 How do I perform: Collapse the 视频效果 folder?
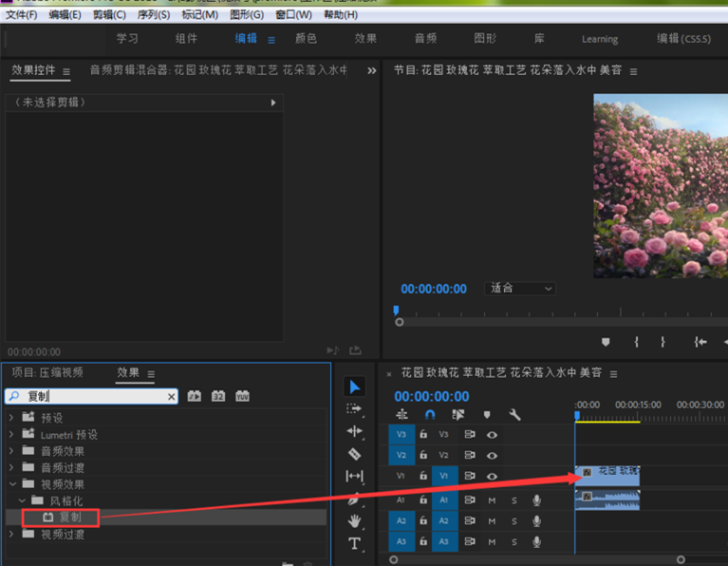click(x=12, y=484)
